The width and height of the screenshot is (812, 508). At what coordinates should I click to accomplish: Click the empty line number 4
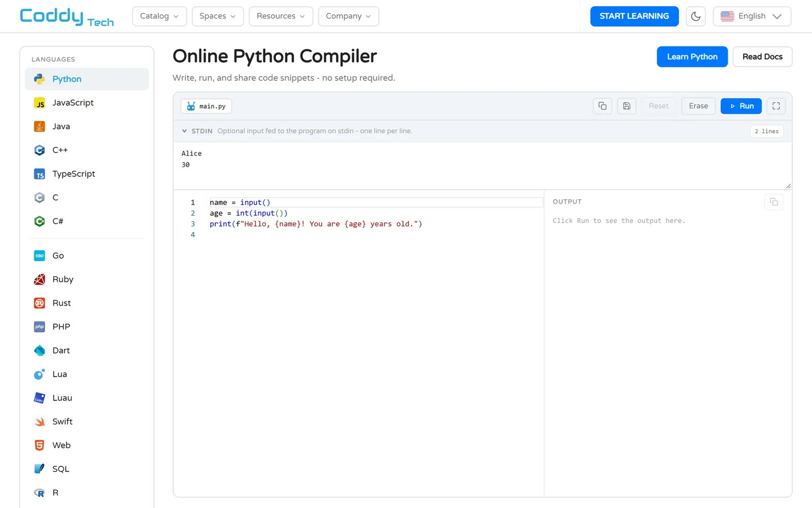pos(193,235)
